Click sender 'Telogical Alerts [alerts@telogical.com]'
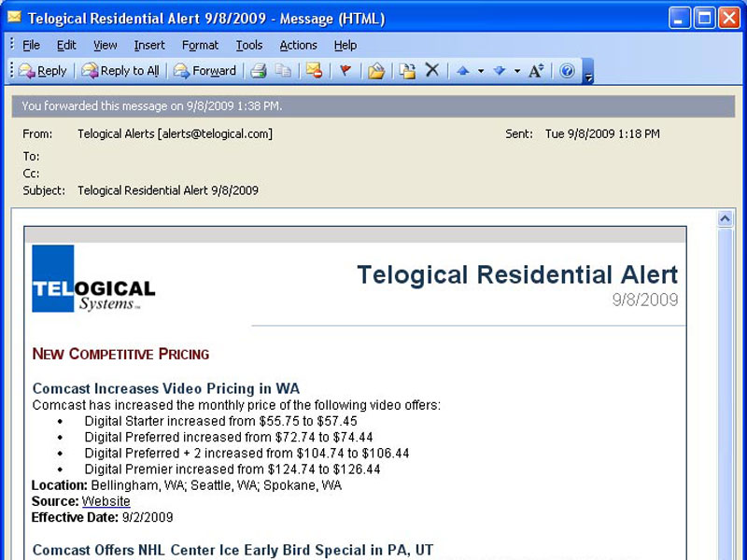 click(x=175, y=133)
